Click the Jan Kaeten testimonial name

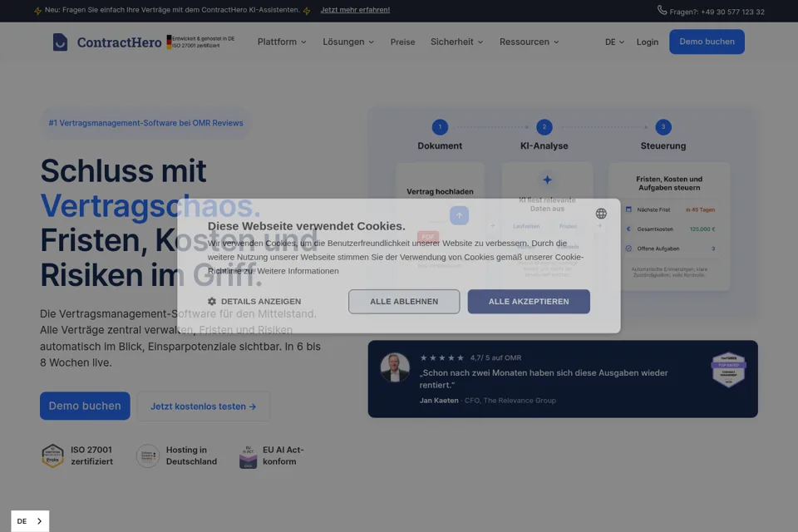click(x=439, y=400)
